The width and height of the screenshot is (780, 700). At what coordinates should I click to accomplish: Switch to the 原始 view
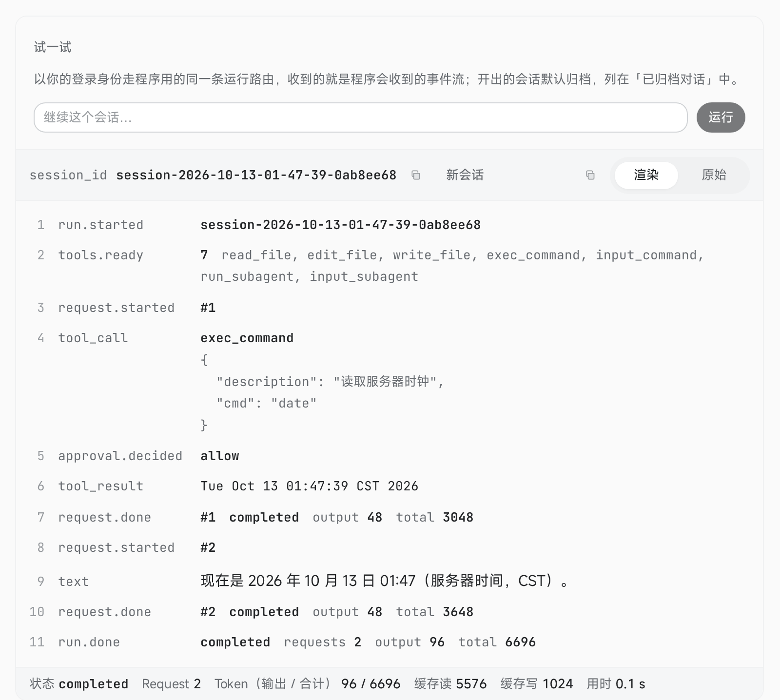[x=714, y=175]
